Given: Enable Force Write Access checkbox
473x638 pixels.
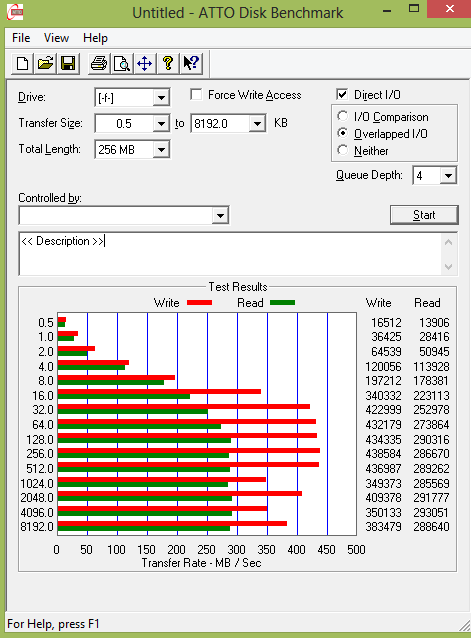Looking at the screenshot, I should pyautogui.click(x=196, y=95).
